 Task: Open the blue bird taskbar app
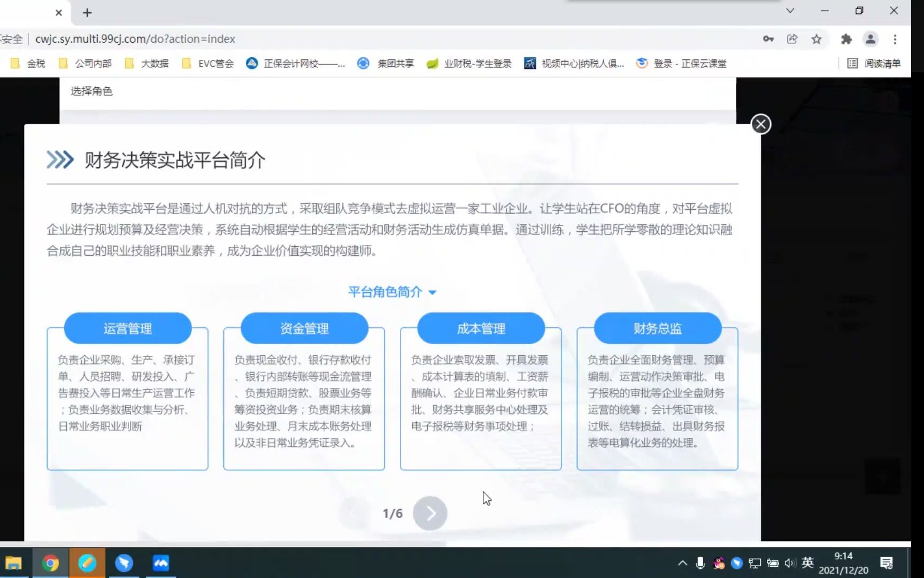click(124, 563)
